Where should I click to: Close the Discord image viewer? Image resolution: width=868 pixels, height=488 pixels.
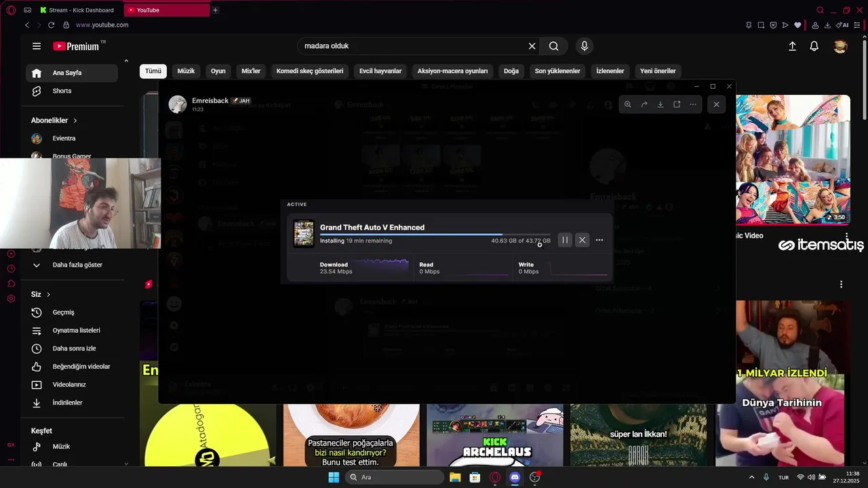click(x=716, y=104)
